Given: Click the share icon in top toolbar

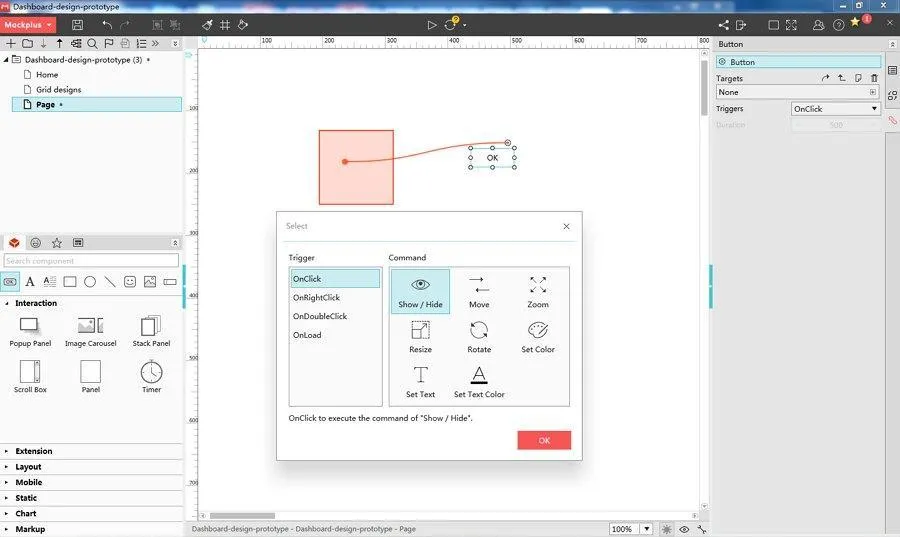Looking at the screenshot, I should (x=723, y=25).
